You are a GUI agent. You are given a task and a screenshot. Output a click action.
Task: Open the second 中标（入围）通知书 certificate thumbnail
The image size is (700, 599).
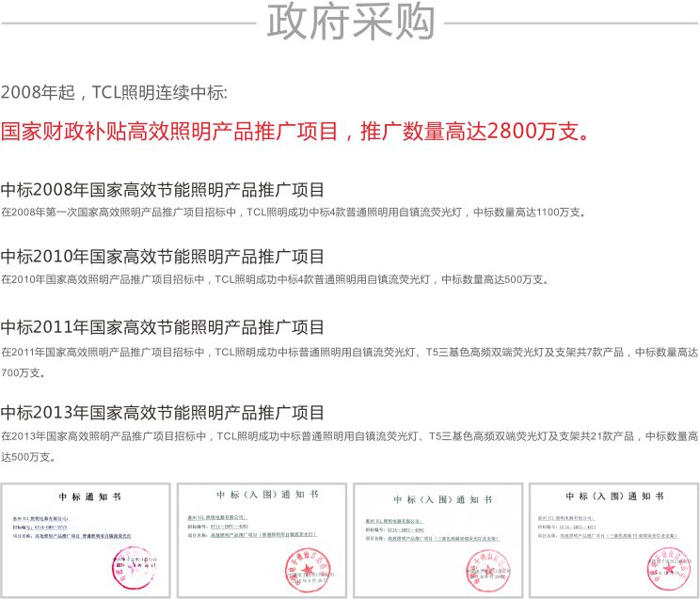[262, 541]
